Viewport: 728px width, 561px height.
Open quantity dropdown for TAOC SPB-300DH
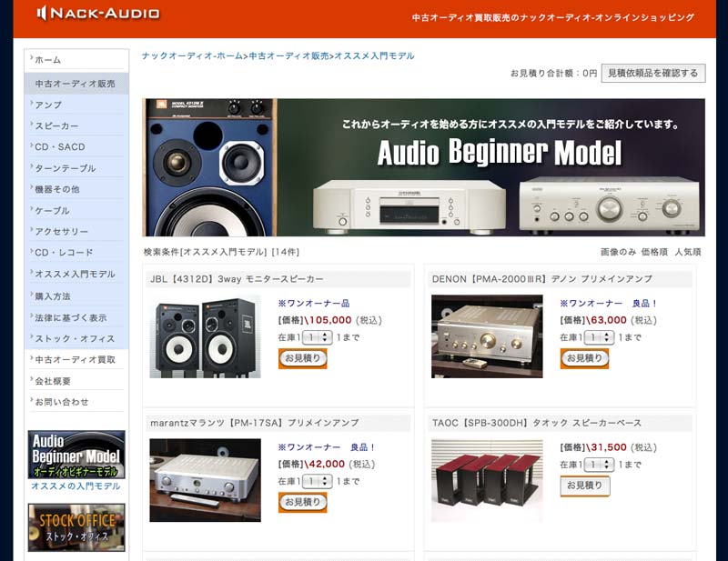(600, 465)
